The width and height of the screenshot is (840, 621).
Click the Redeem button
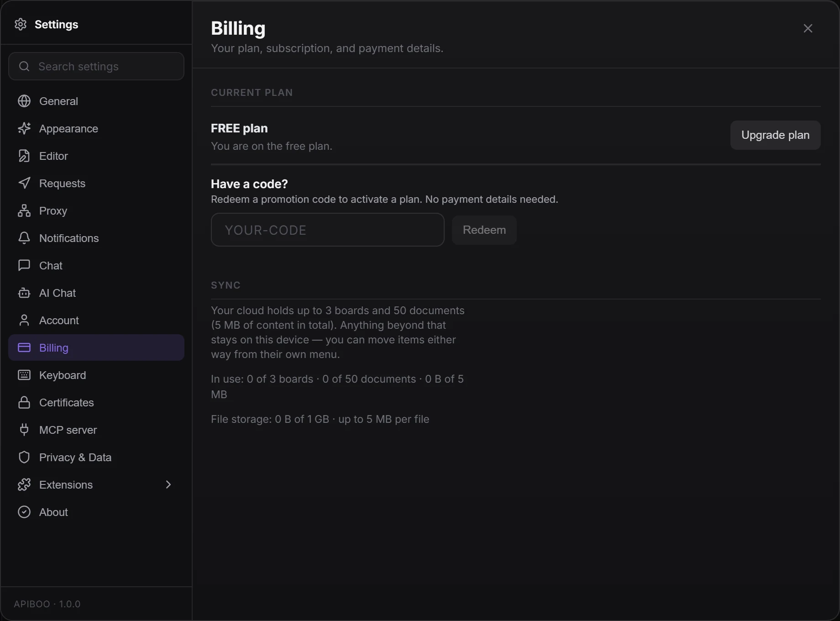[x=484, y=230]
